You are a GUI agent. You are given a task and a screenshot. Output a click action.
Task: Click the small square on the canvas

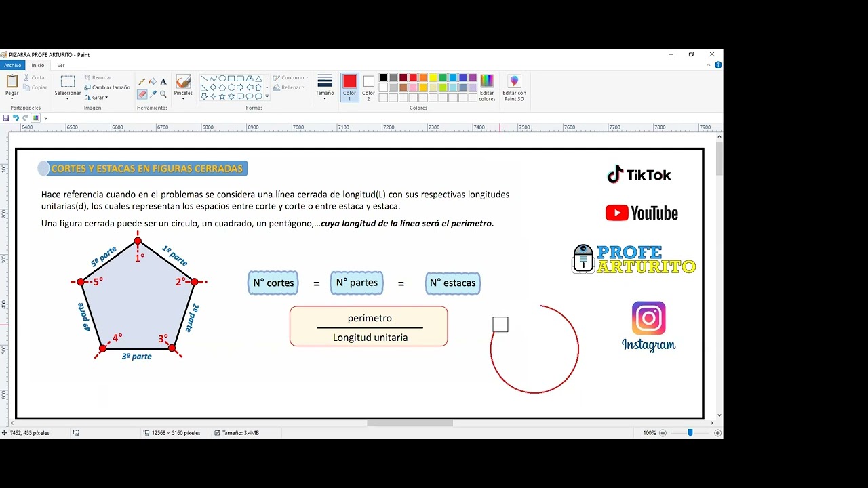click(x=500, y=325)
